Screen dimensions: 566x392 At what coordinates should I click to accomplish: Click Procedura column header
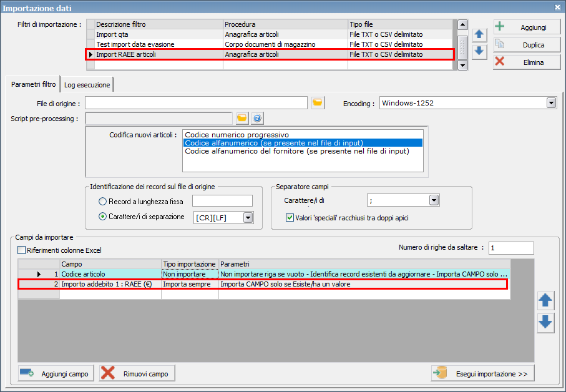(285, 24)
